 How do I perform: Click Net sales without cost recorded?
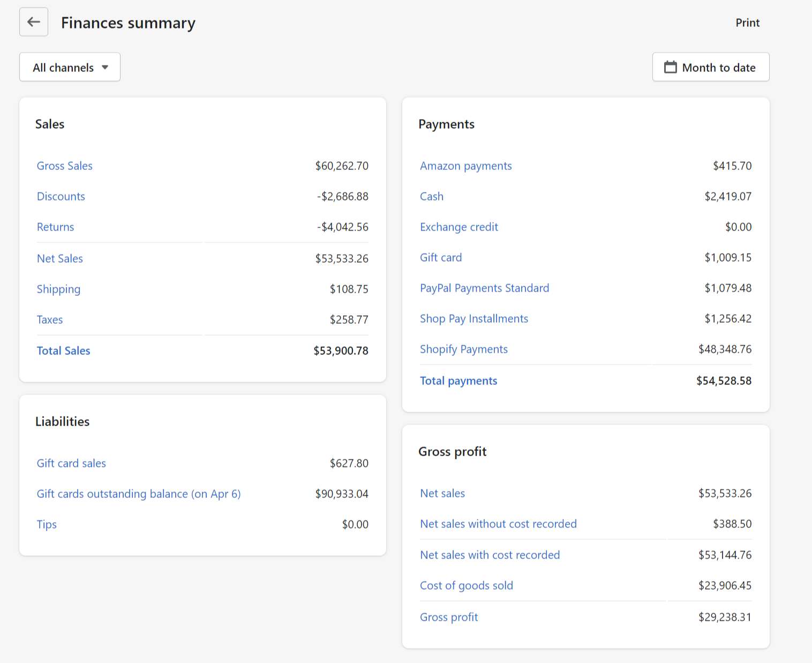coord(499,524)
